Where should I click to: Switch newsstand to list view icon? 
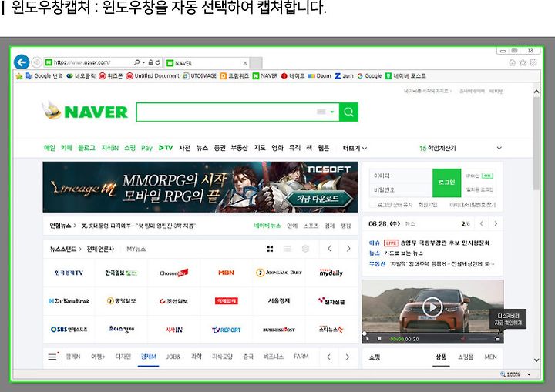click(x=288, y=249)
